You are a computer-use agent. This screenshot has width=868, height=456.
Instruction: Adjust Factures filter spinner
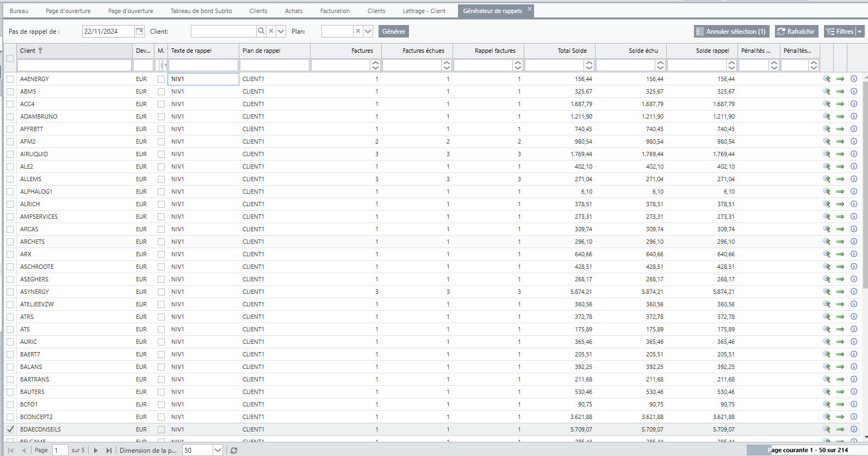coord(375,65)
